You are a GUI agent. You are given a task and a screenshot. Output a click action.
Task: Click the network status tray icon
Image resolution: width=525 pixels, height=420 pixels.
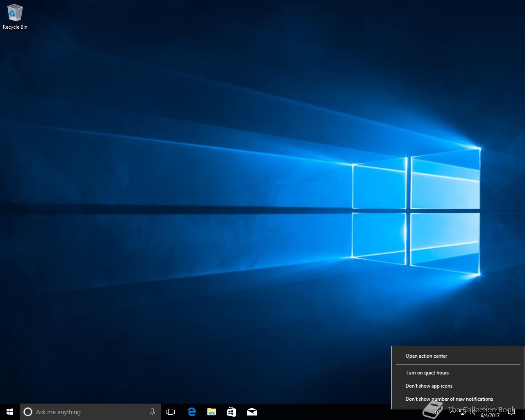click(x=463, y=412)
